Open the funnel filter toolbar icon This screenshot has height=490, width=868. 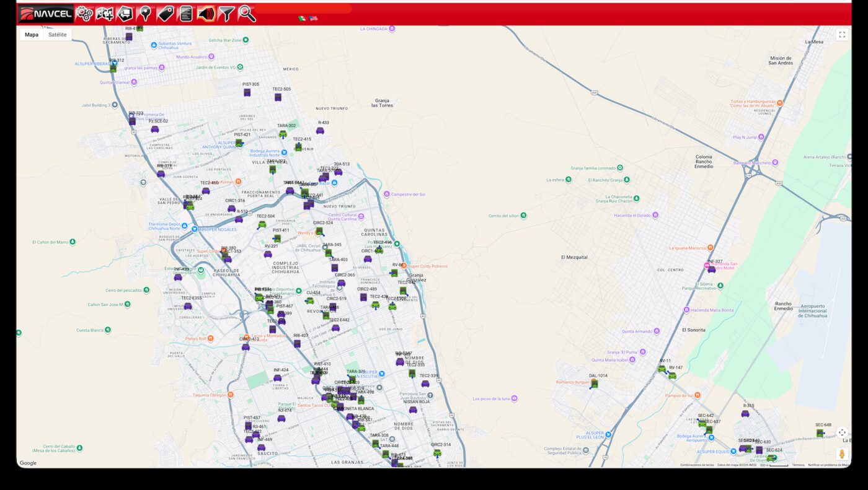coord(227,14)
